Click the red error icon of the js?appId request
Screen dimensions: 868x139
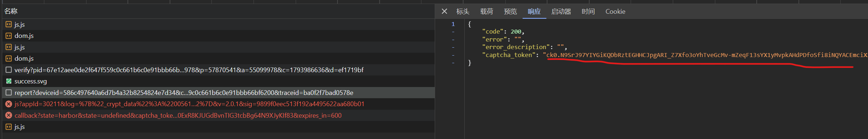pos(9,104)
